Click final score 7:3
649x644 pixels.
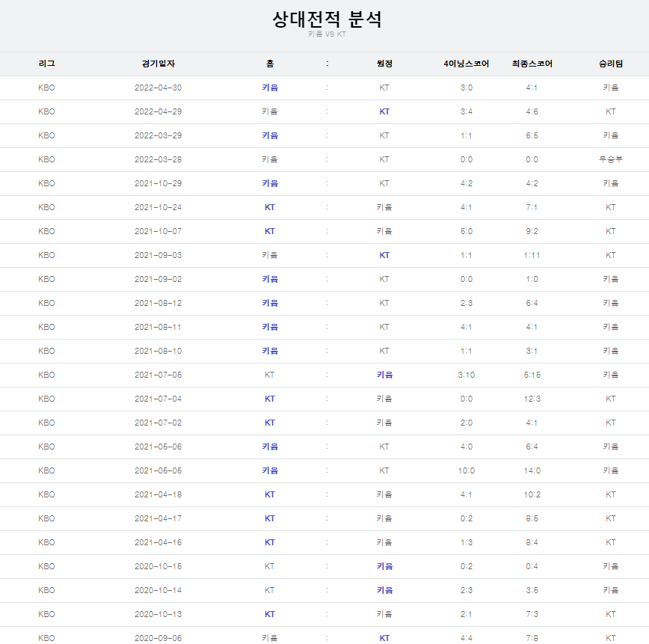(x=532, y=614)
